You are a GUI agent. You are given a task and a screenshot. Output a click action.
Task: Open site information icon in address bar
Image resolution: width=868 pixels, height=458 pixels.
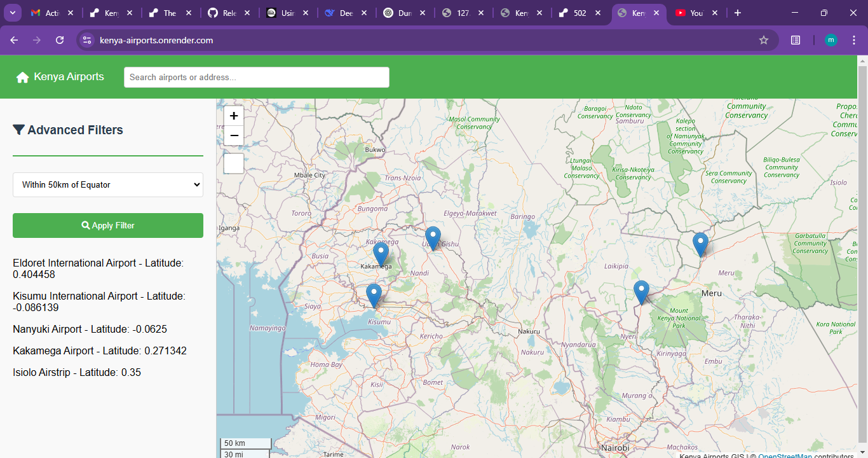point(88,40)
